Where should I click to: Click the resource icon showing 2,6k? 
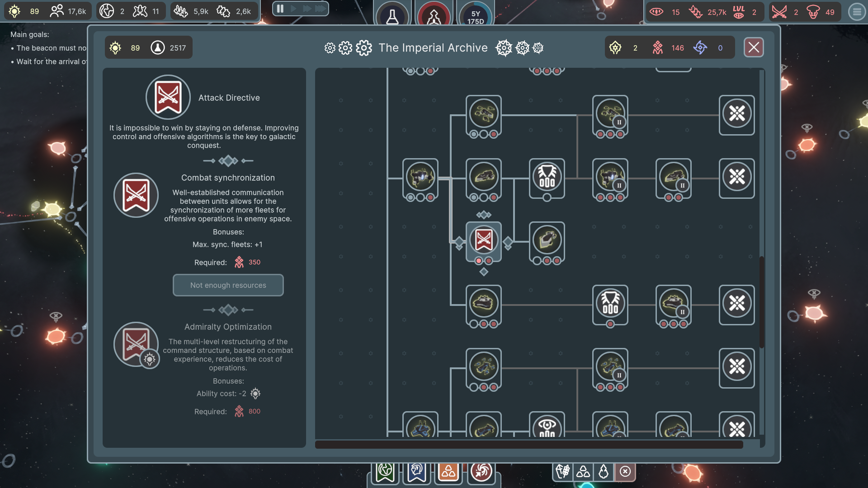223,11
